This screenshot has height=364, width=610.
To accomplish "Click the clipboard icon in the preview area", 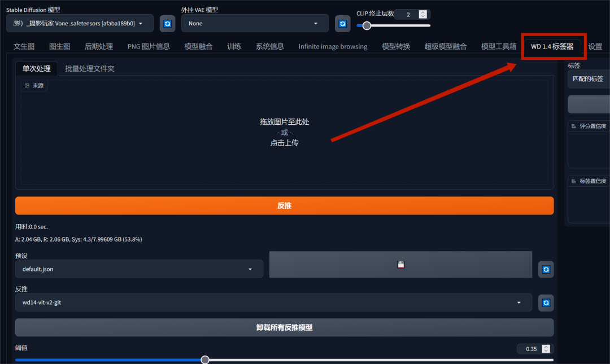I will (400, 264).
